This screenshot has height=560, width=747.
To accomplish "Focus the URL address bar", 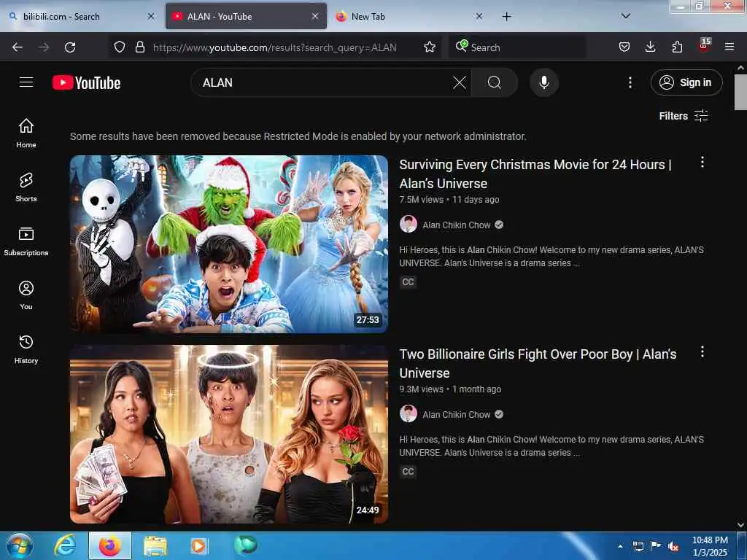I will [x=274, y=47].
